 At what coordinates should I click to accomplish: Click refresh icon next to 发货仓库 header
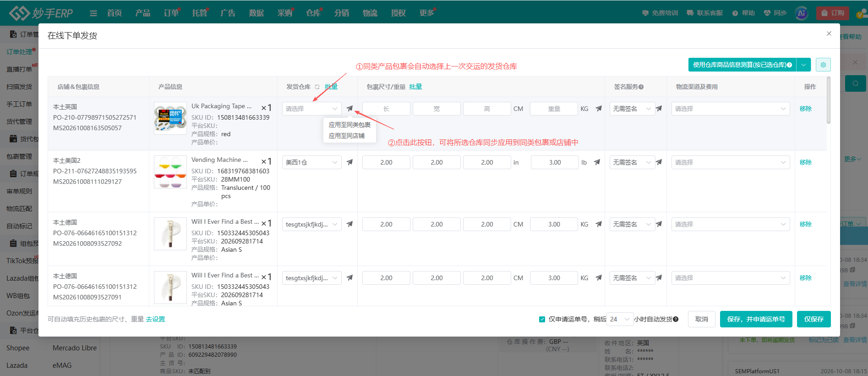click(x=317, y=87)
